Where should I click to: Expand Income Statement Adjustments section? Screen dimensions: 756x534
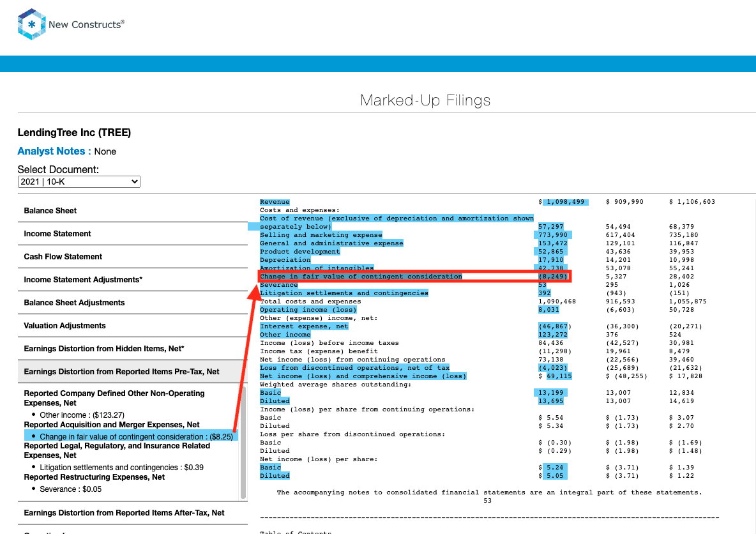[133, 280]
